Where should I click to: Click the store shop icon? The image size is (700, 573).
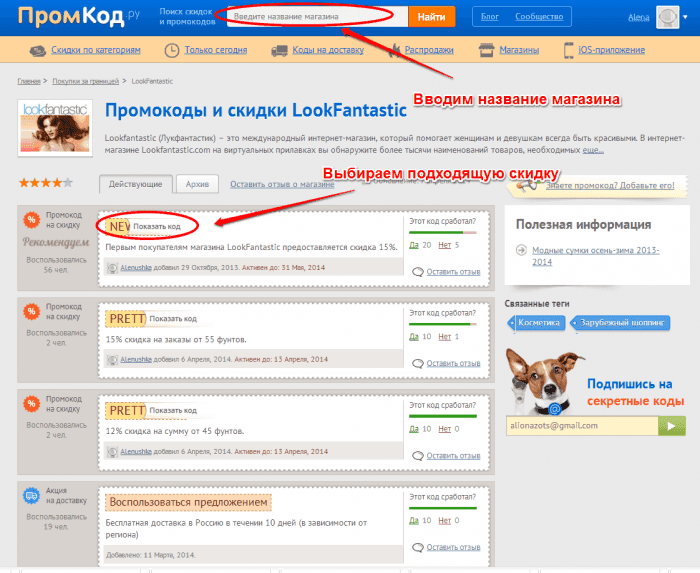pyautogui.click(x=487, y=50)
